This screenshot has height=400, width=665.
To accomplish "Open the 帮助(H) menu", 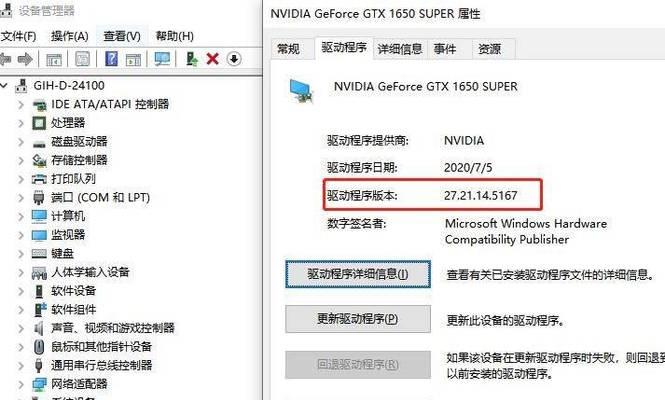I will (x=174, y=36).
